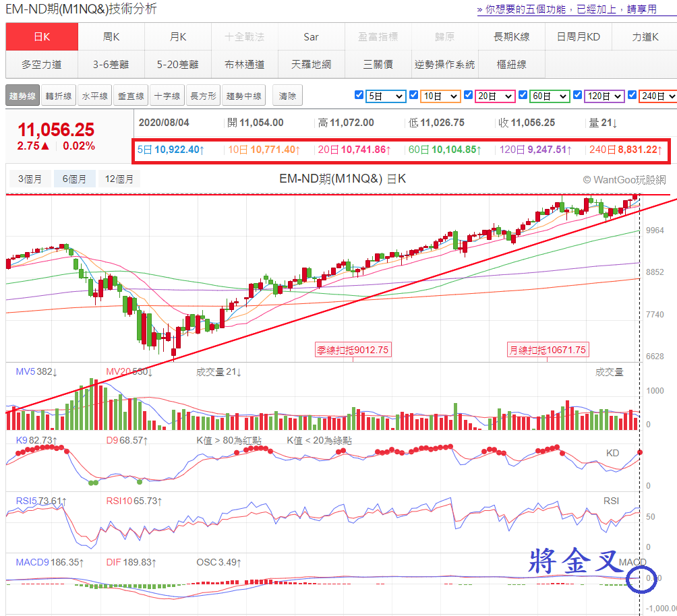Set chart range to 3個月
Viewport: 677px width, 616px height.
click(30, 179)
